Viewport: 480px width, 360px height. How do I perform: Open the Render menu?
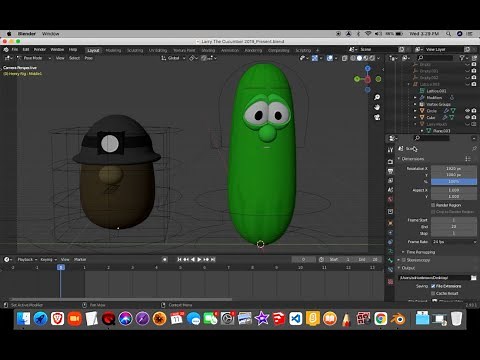pyautogui.click(x=40, y=50)
